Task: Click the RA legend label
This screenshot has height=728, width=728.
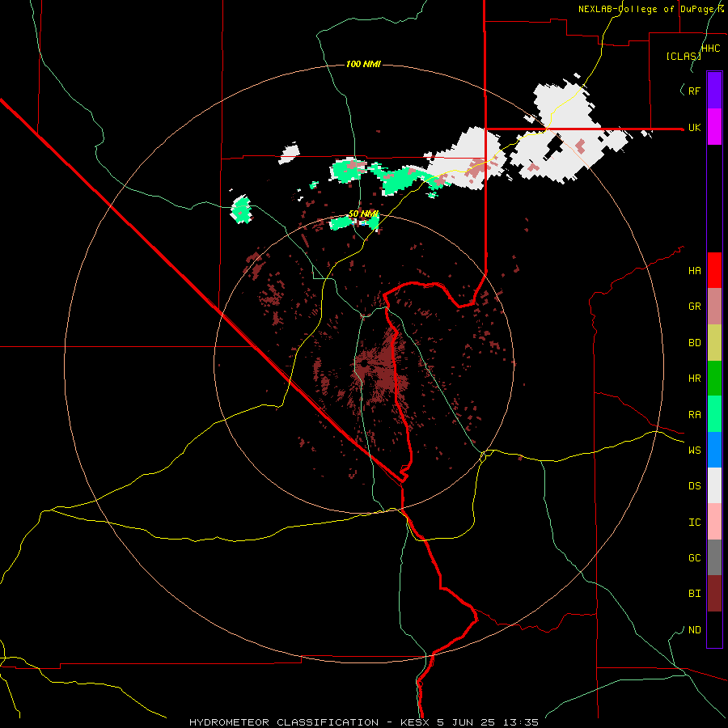Action: (x=694, y=415)
